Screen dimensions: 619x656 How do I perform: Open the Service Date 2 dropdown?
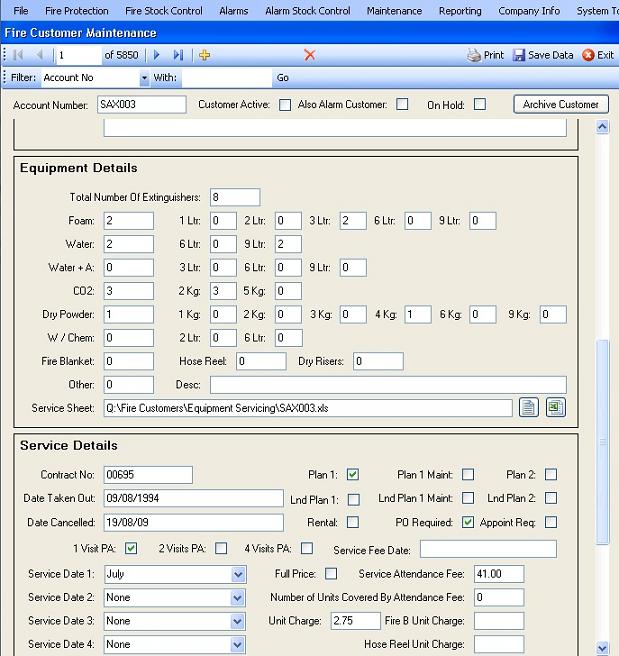click(238, 598)
